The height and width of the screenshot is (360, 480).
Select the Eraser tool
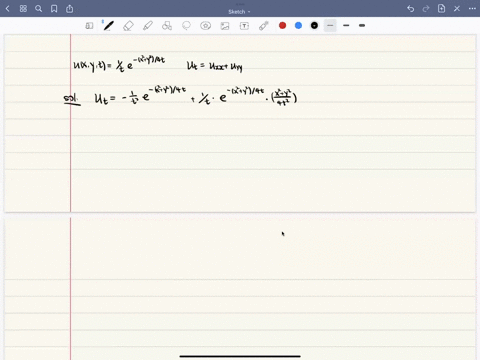pos(128,26)
